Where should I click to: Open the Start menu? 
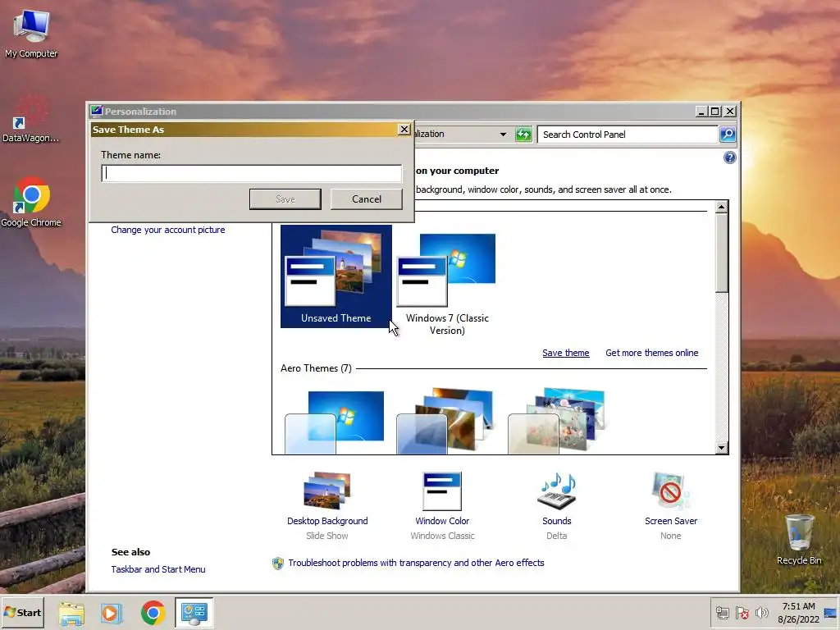[23, 612]
